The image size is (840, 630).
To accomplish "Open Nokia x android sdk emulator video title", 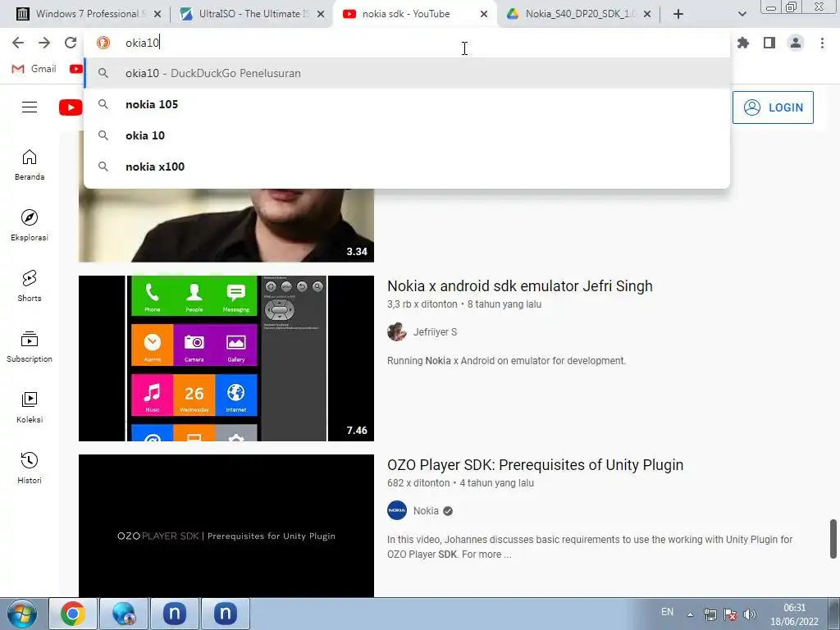I will [x=519, y=286].
